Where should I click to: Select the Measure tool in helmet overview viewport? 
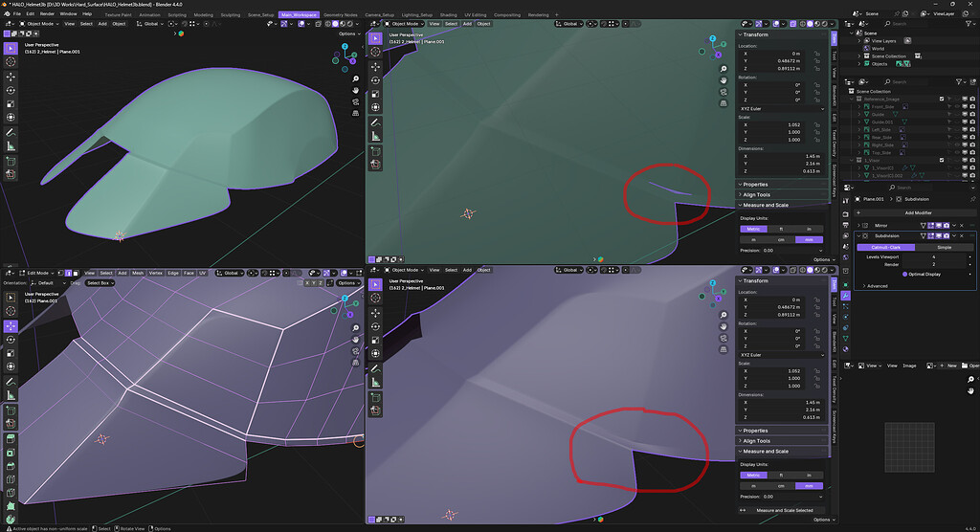(11, 146)
